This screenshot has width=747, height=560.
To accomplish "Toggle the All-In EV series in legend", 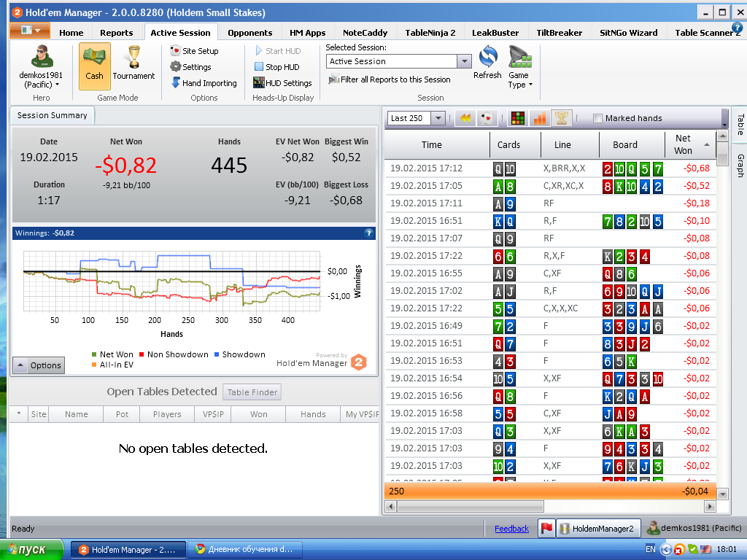I will click(112, 365).
